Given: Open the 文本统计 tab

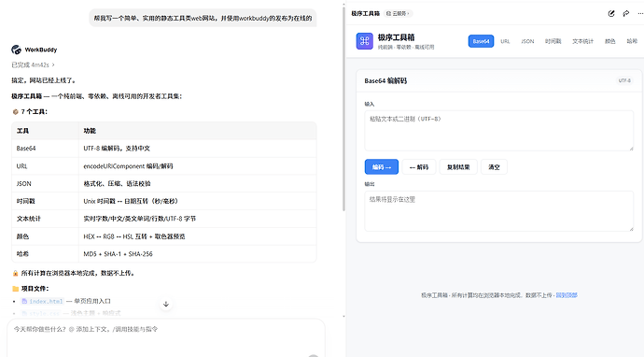Looking at the screenshot, I should point(582,41).
